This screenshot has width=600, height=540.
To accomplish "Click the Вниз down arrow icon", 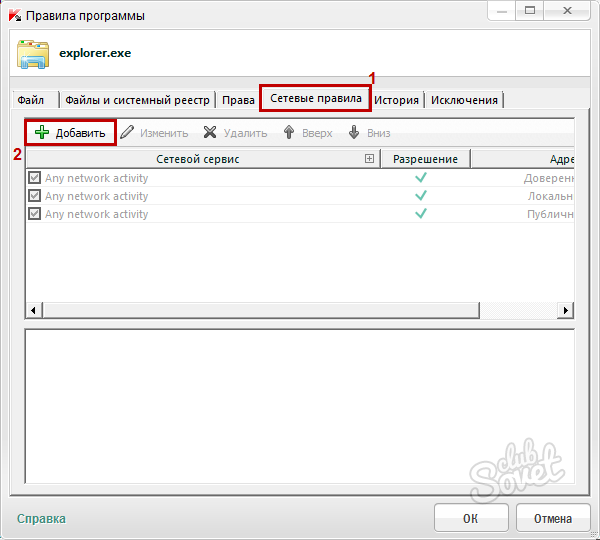I will point(354,133).
